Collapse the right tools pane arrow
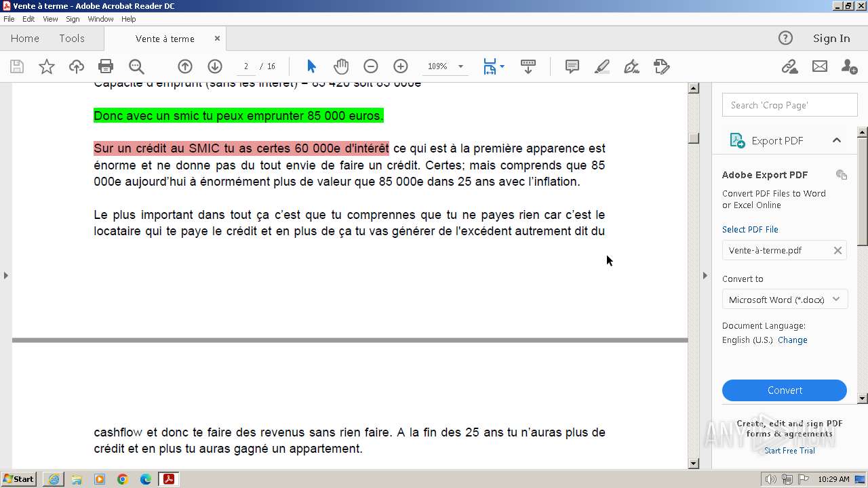Screen dimensions: 868x488 (705, 275)
